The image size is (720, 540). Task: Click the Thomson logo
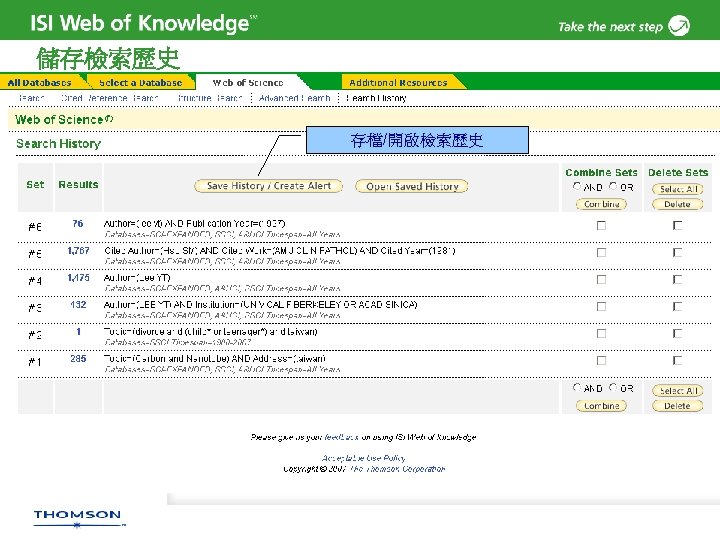[x=78, y=518]
